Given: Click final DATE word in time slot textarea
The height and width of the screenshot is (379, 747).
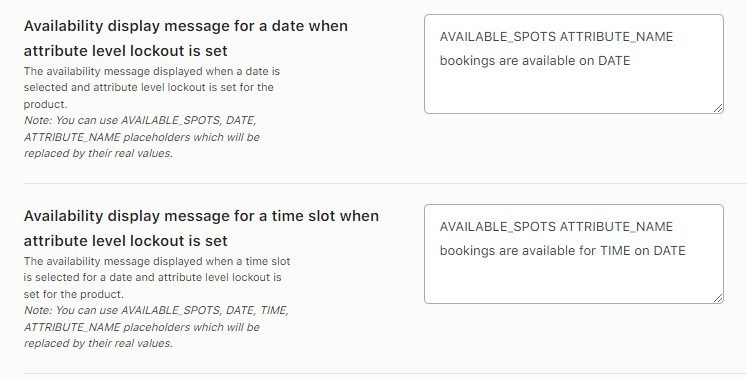Looking at the screenshot, I should coord(669,251).
